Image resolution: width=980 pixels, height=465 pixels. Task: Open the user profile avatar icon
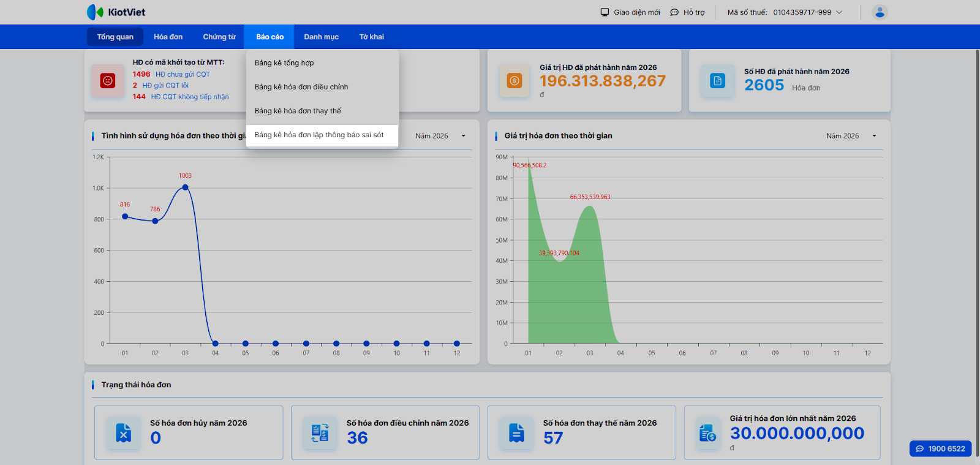pos(880,12)
